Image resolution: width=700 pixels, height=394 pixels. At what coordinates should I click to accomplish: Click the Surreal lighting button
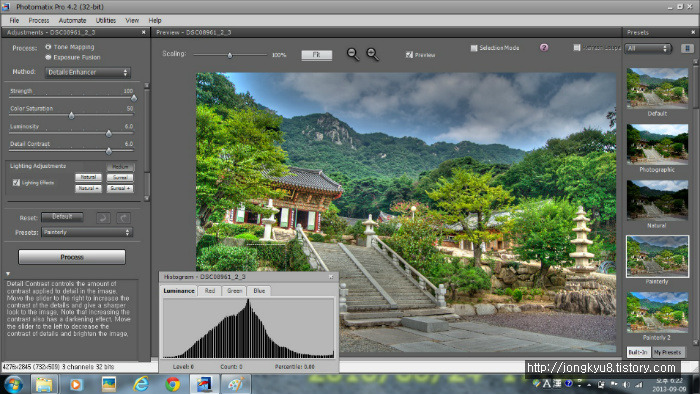[121, 178]
